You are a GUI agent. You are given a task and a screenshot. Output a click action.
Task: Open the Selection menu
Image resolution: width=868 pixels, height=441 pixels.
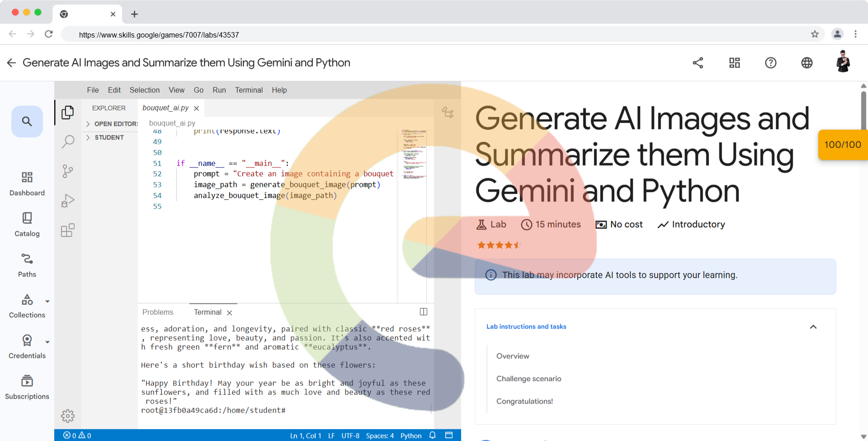(x=145, y=90)
